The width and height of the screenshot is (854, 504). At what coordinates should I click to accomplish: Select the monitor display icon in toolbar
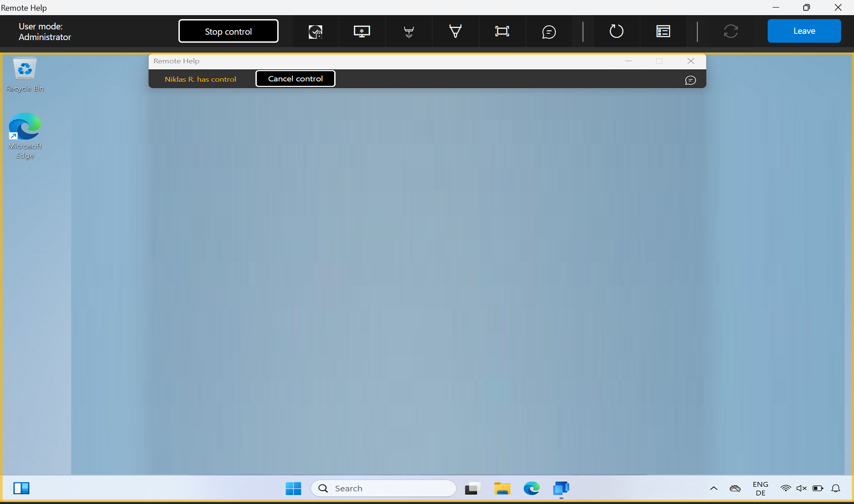point(362,32)
